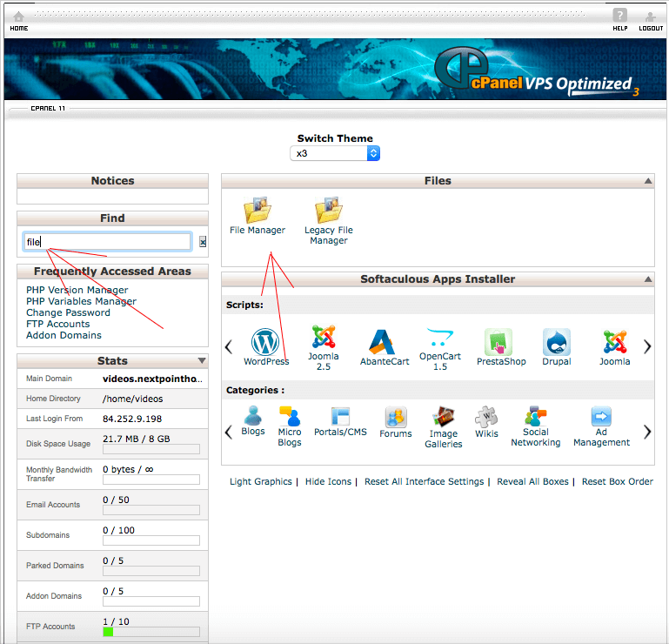
Task: Select the Portals/CMS category icon
Action: (x=340, y=416)
